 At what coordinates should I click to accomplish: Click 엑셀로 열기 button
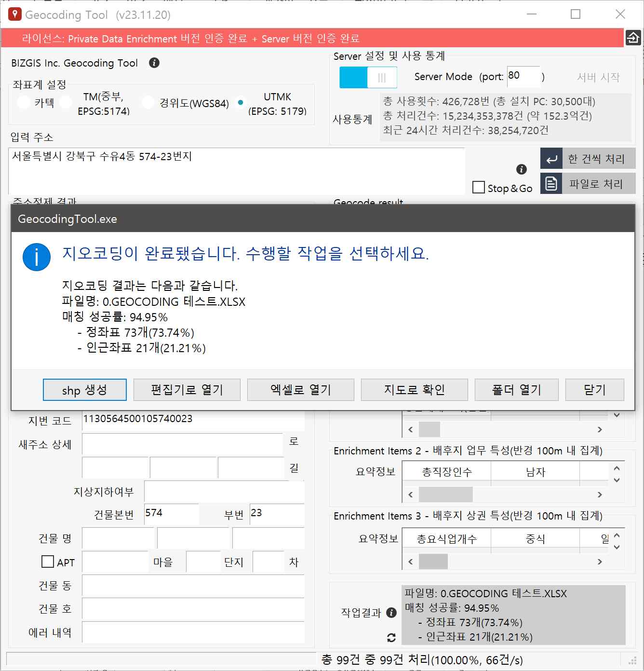point(301,390)
